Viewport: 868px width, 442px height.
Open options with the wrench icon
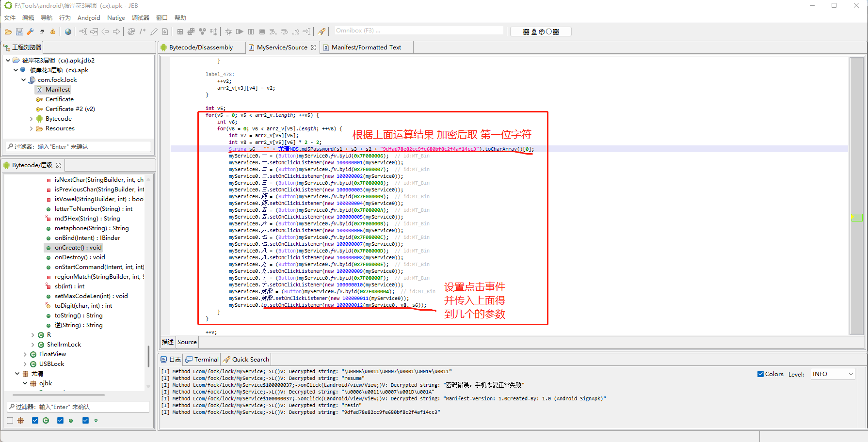pos(30,32)
